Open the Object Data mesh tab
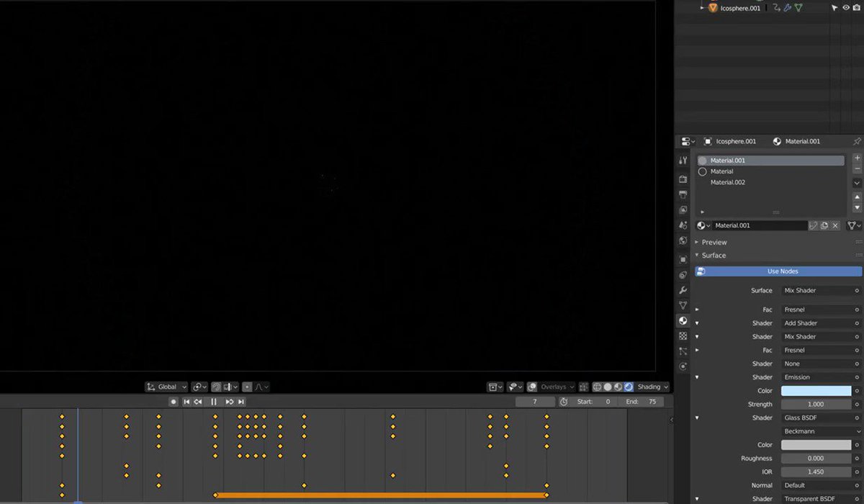 point(683,305)
